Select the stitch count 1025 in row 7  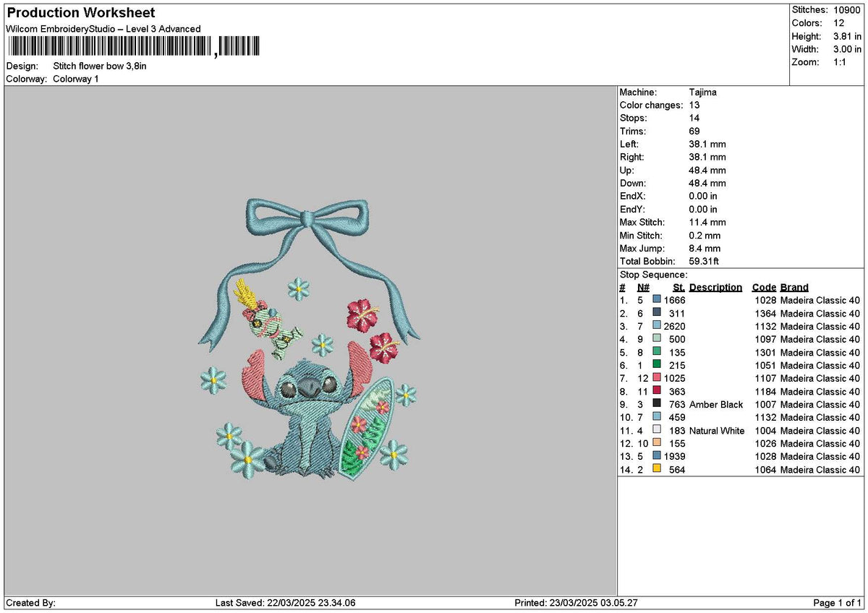coord(674,378)
